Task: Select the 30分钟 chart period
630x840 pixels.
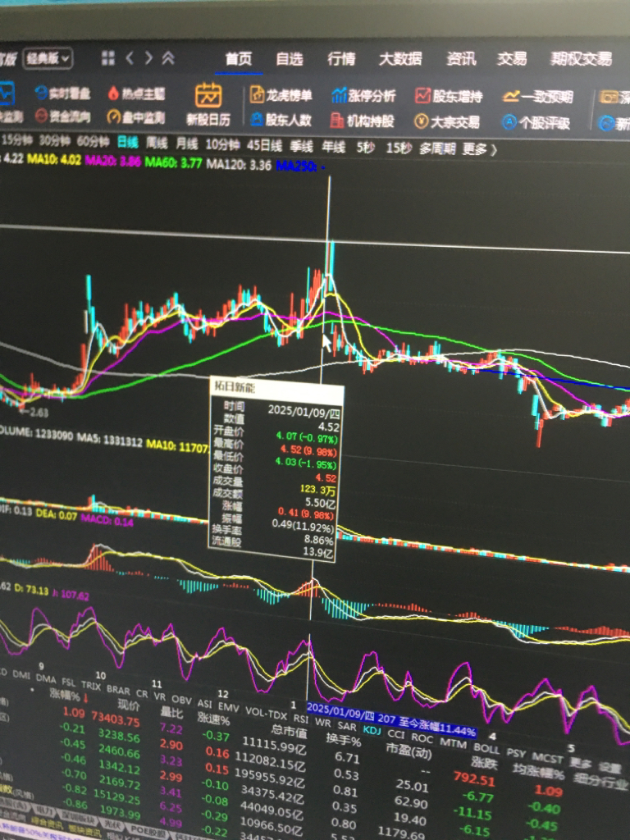Action: coord(55,141)
